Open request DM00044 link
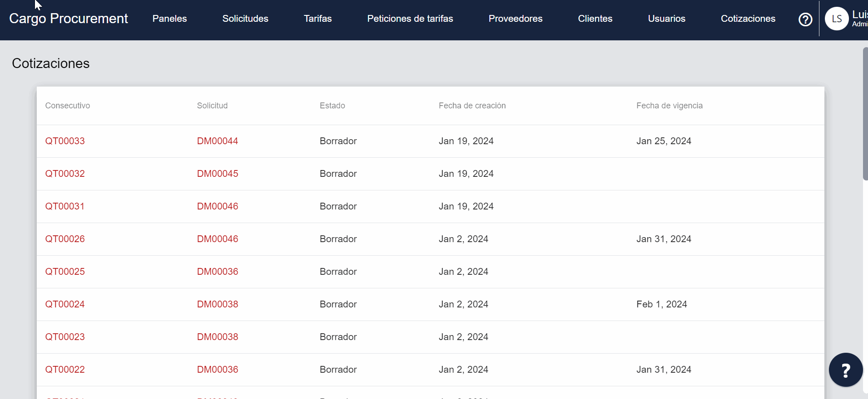This screenshot has height=399, width=868. click(x=217, y=141)
